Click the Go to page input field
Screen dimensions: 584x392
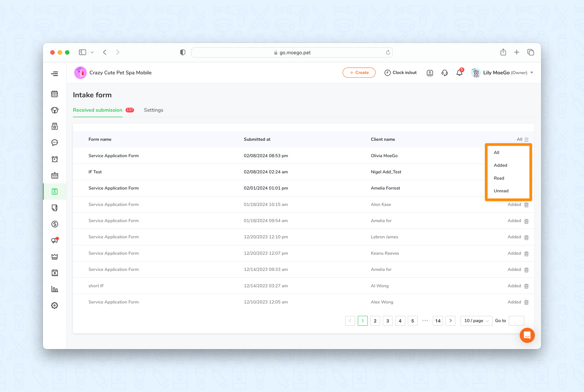(516, 321)
